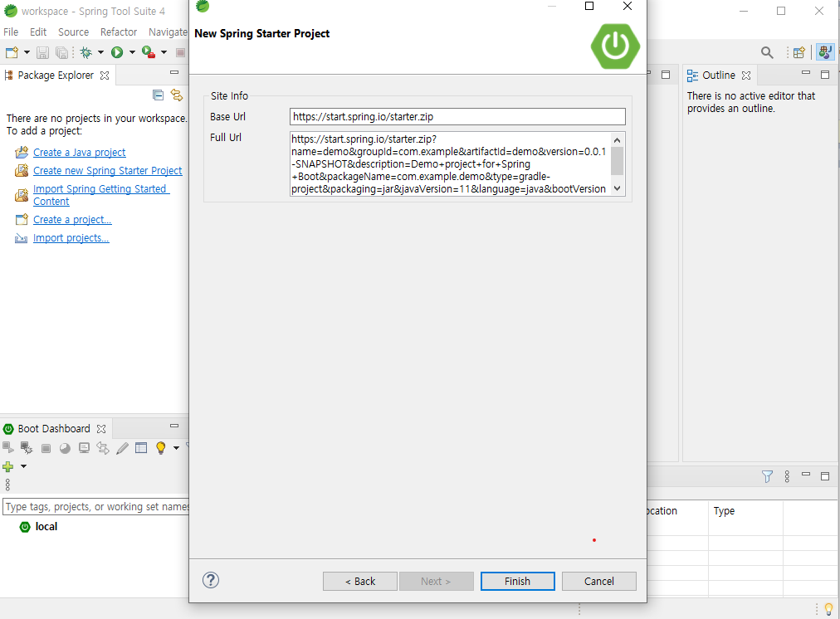Screen dimensions: 840x619
Task: Click the Boot Dashboard tag filter field
Action: (96, 506)
